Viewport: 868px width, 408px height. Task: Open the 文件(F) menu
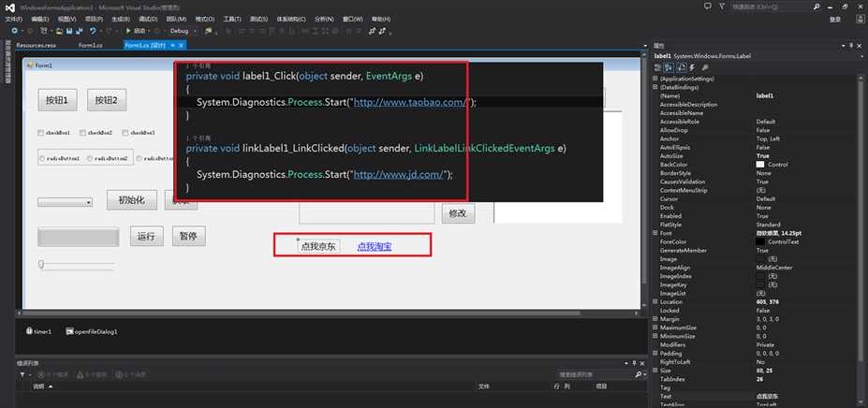[x=13, y=19]
